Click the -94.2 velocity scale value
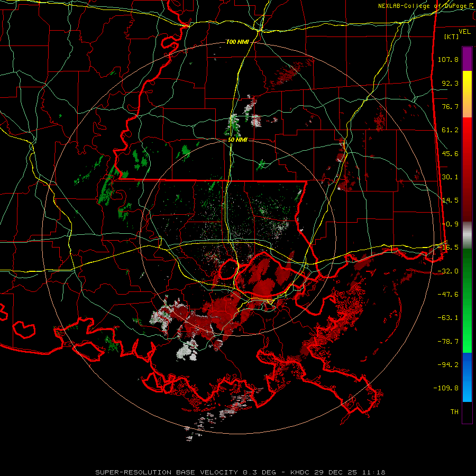This screenshot has width=476, height=476. tap(448, 364)
